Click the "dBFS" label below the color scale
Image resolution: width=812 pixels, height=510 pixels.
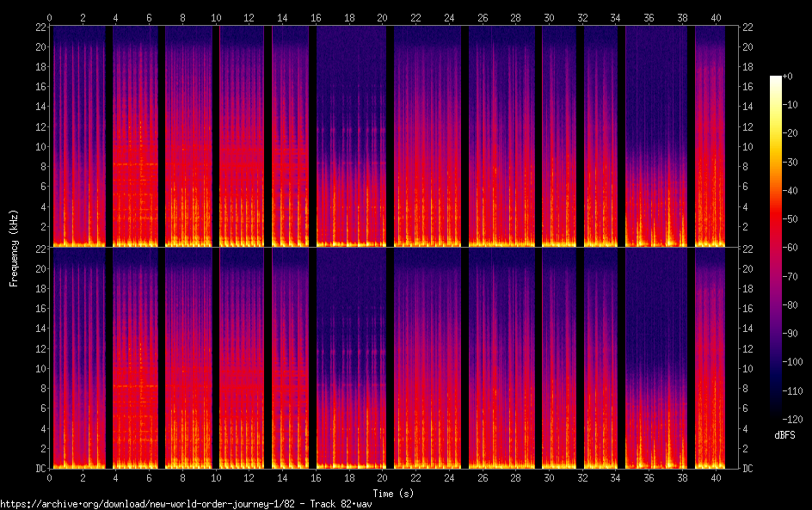click(x=784, y=436)
